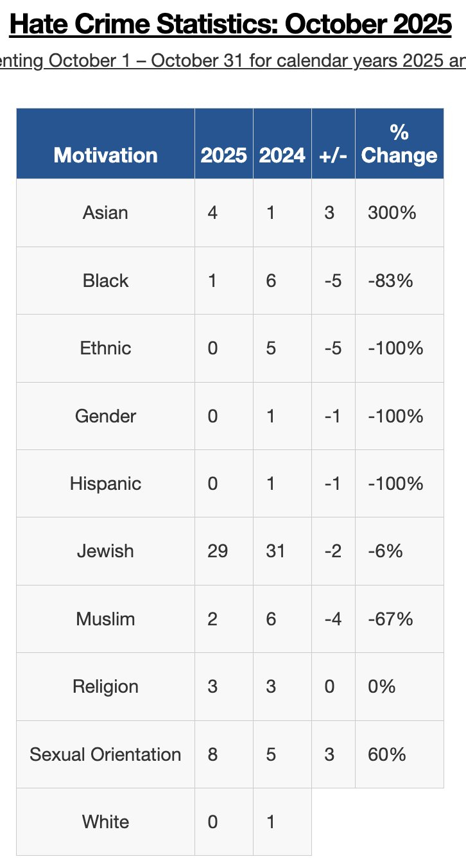
Task: Click the Gender motivation cell
Action: 105,416
